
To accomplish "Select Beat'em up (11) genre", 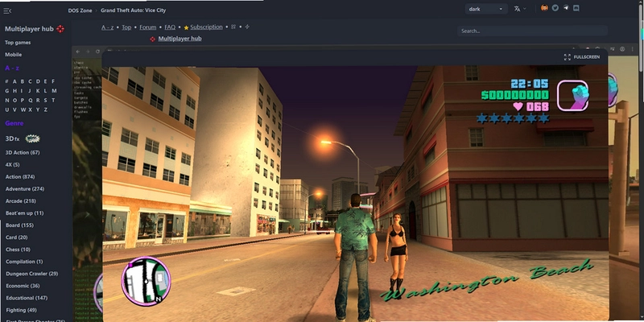I will point(24,213).
